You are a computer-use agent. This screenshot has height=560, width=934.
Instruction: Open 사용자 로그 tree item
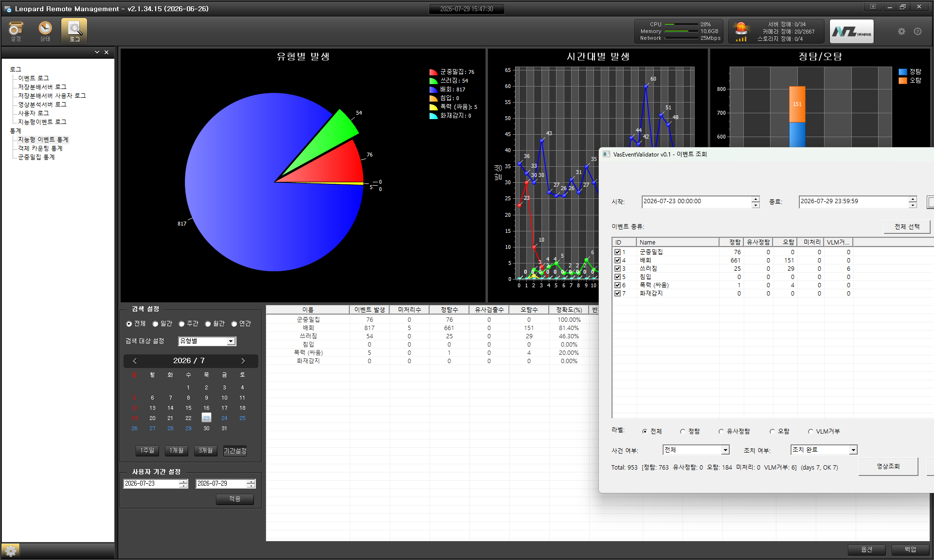click(x=34, y=113)
